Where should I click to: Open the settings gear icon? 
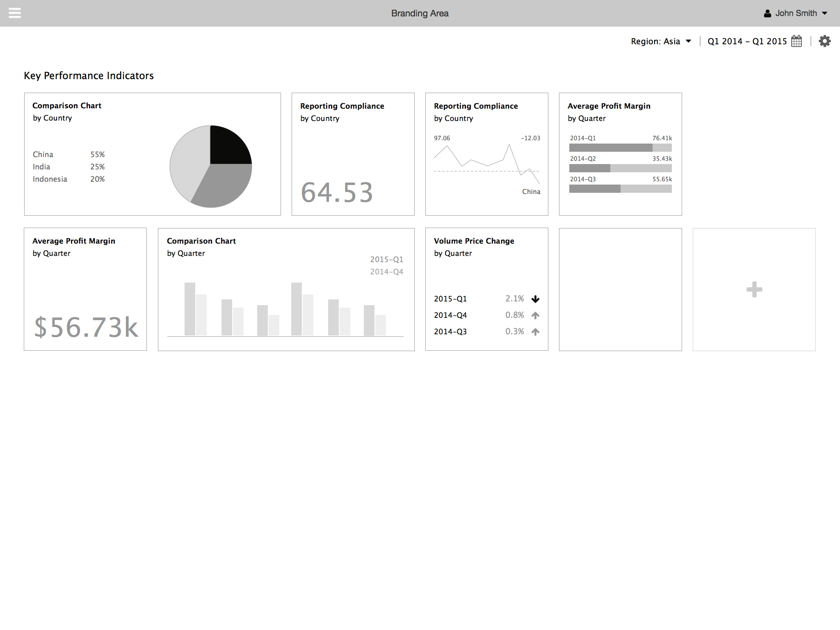pos(824,41)
